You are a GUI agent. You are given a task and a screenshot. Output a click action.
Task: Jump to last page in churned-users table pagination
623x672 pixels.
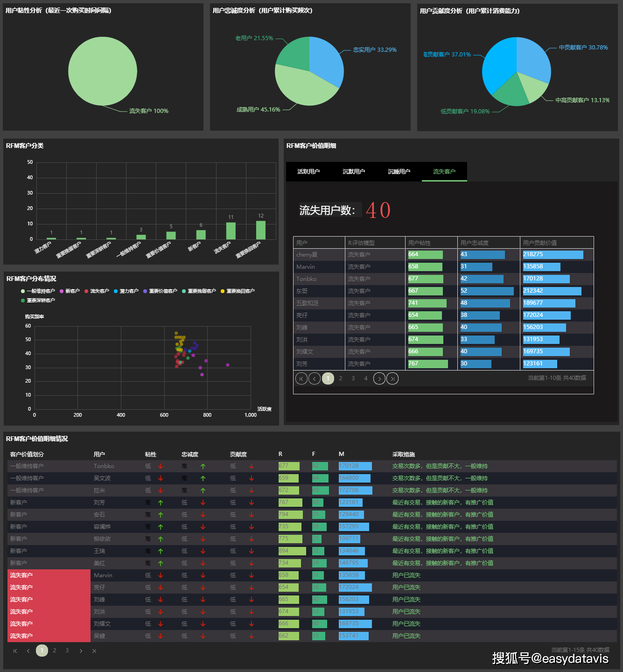pyautogui.click(x=392, y=378)
